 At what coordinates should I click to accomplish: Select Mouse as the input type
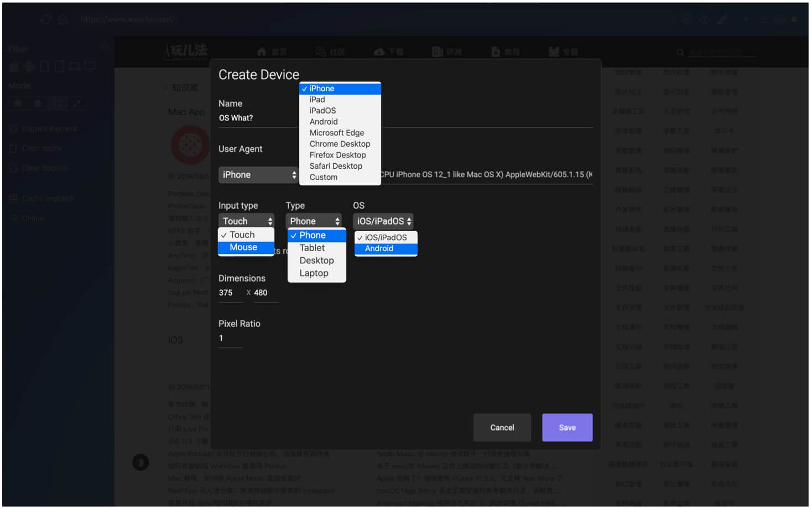(x=246, y=247)
